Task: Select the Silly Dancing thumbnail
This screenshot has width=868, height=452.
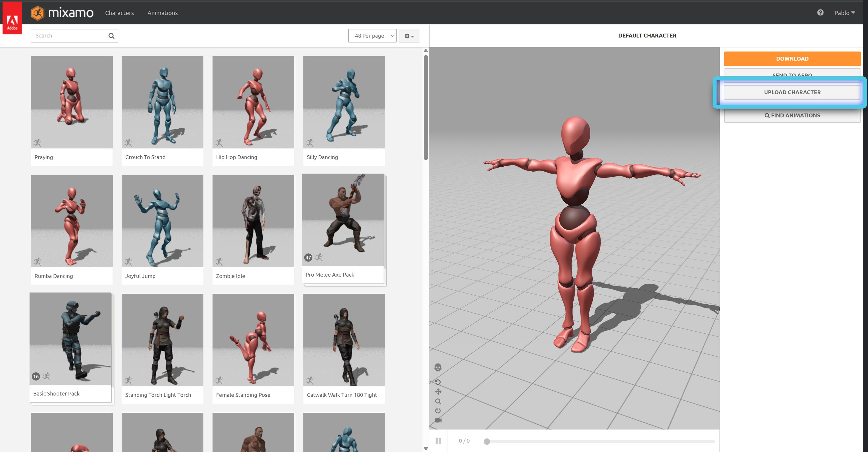Action: (x=344, y=102)
